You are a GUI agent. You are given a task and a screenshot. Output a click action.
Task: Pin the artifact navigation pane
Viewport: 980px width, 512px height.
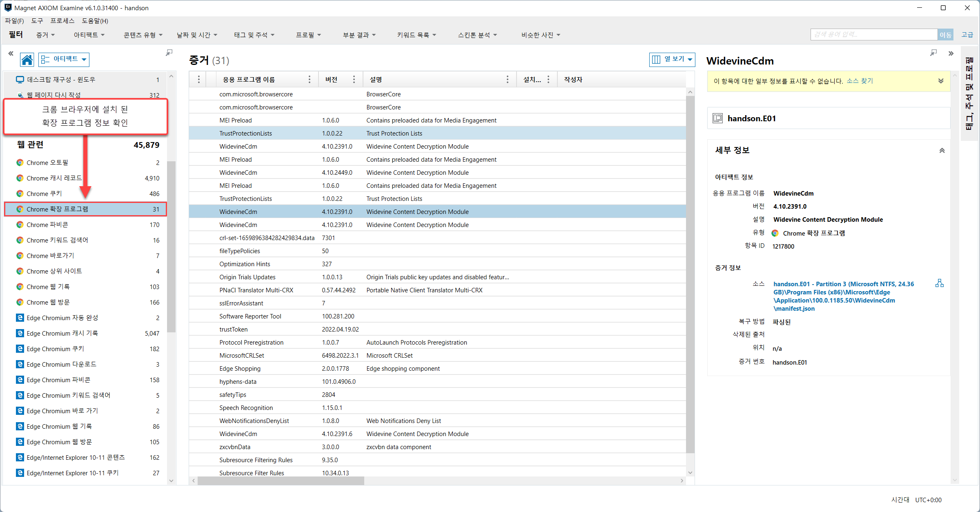coord(169,53)
